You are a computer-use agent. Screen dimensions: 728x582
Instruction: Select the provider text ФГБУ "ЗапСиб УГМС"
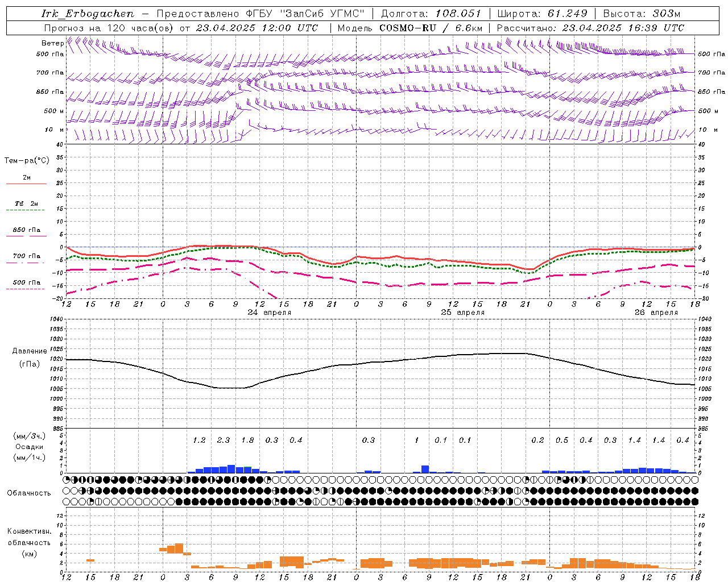pyautogui.click(x=305, y=14)
